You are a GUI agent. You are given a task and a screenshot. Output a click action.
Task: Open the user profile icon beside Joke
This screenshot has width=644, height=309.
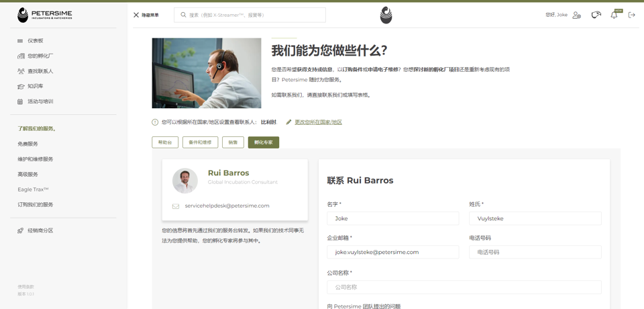[x=577, y=15]
